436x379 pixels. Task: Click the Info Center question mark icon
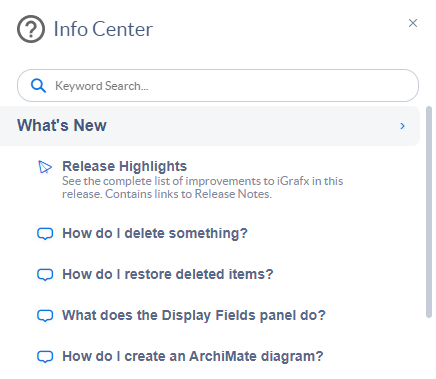click(31, 29)
